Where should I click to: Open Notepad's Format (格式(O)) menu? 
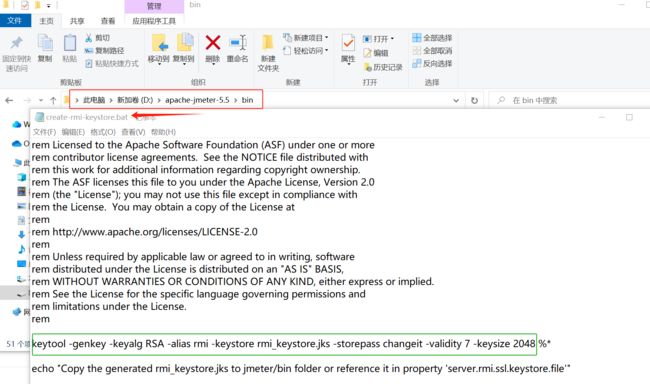pos(103,132)
